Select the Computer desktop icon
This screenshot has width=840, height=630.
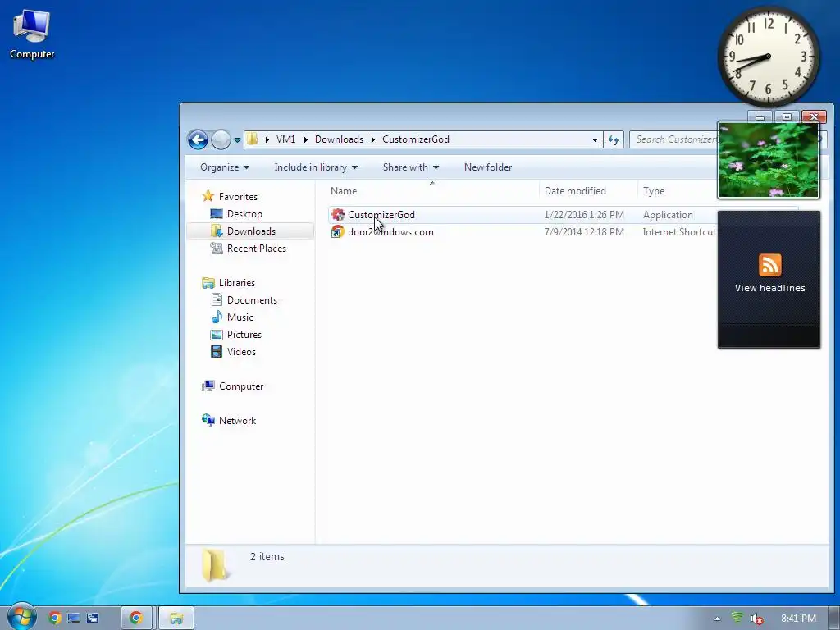click(32, 34)
